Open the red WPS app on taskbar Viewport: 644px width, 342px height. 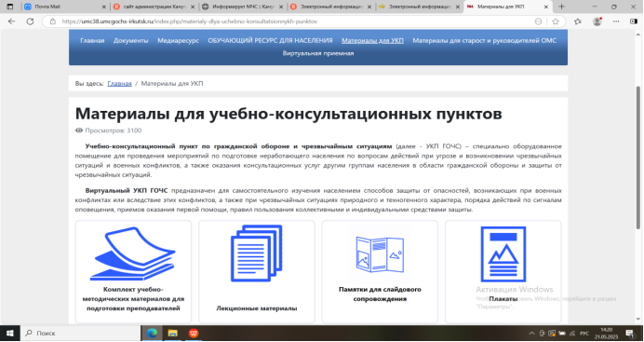(194, 333)
